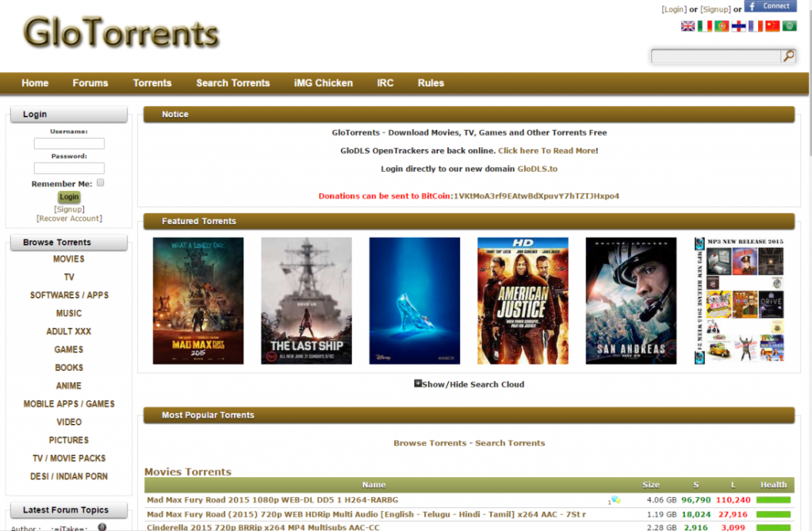
Task: Click the Facebook Connect button
Action: tap(770, 6)
